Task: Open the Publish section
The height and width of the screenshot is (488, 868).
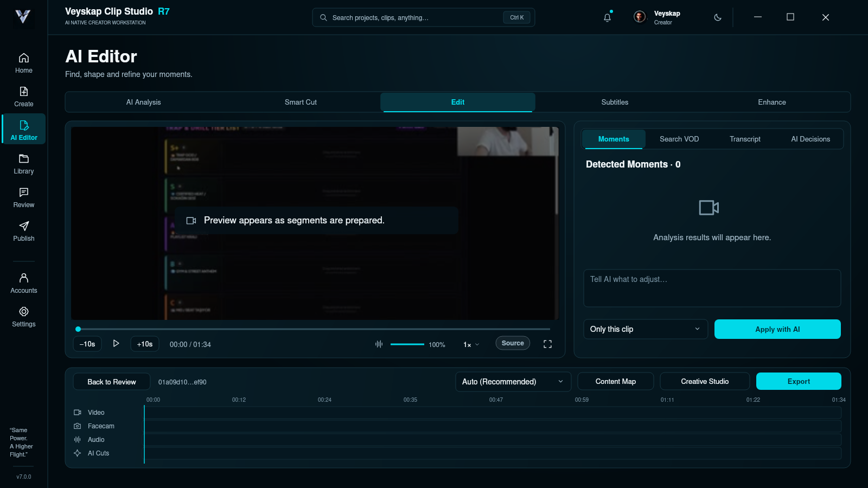Action: pos(24,231)
